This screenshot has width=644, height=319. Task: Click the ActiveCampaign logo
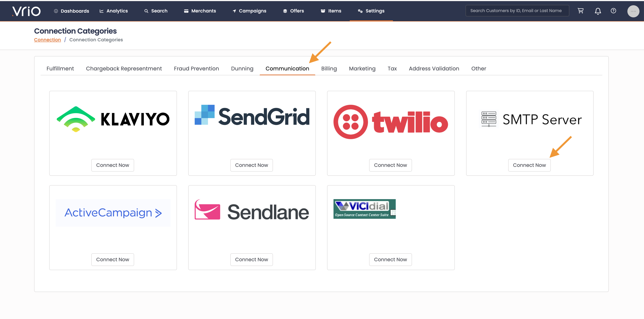pyautogui.click(x=113, y=213)
